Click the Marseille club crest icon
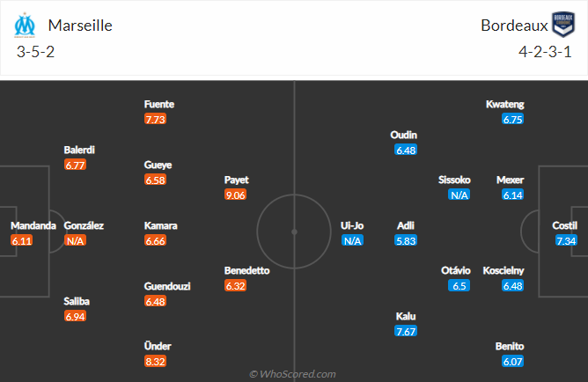 (24, 25)
